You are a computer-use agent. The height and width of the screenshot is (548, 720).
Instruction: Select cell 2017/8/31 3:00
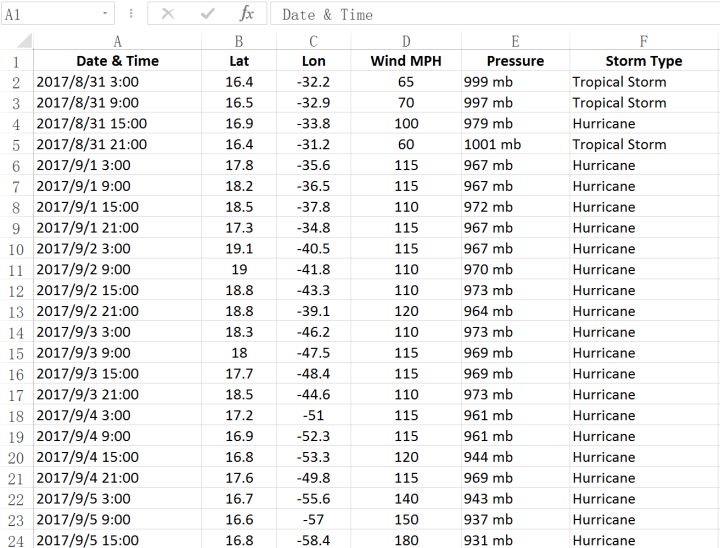pyautogui.click(x=118, y=82)
